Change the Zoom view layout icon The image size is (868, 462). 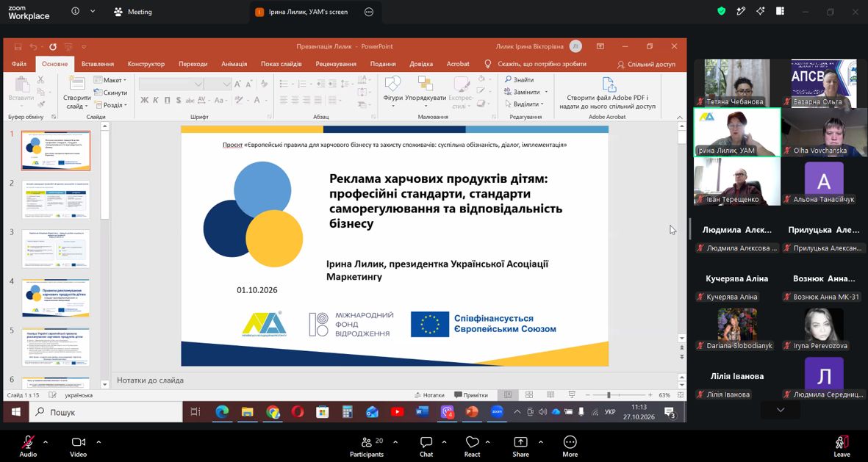(x=780, y=11)
